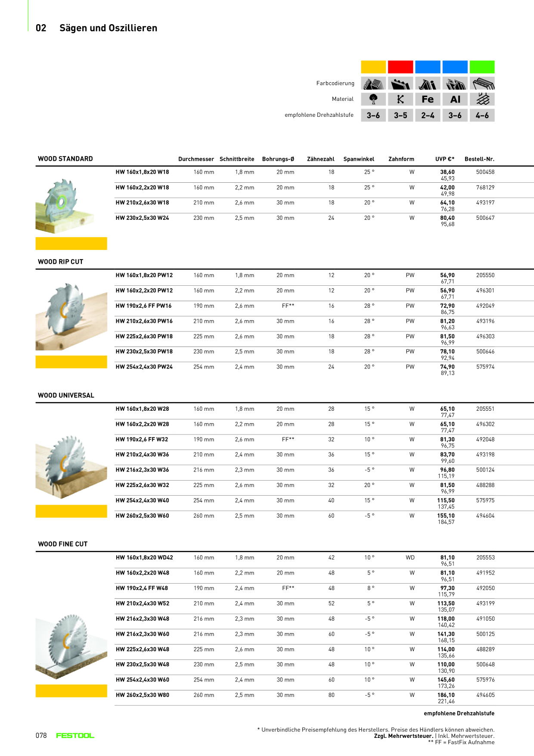534x756 pixels.
Task: Click the Schnittbreite column header
Action: (x=237, y=159)
